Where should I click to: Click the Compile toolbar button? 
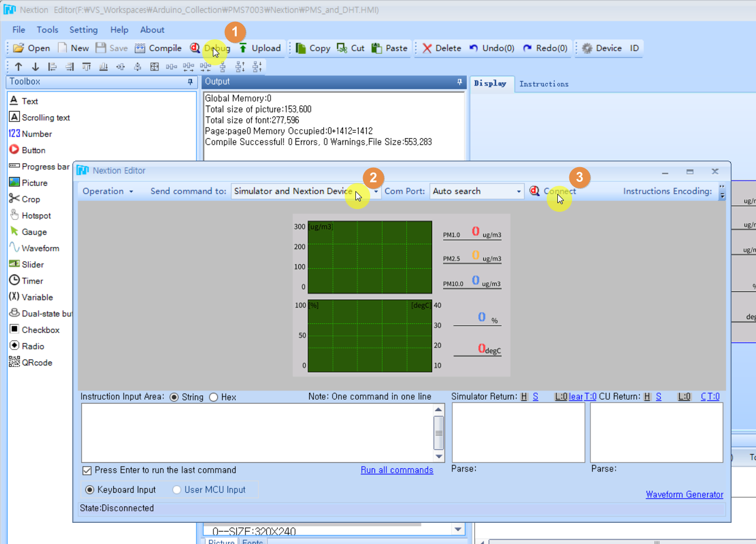pos(158,48)
